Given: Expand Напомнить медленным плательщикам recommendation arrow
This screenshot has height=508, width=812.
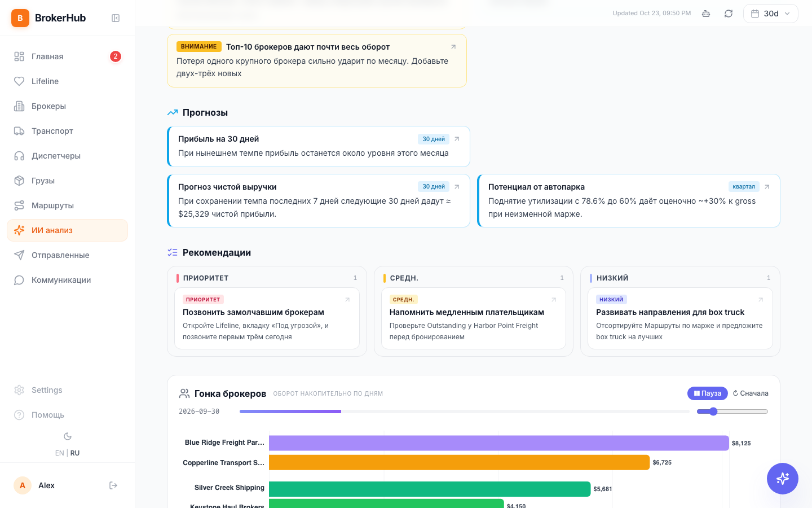Looking at the screenshot, I should pos(554,300).
